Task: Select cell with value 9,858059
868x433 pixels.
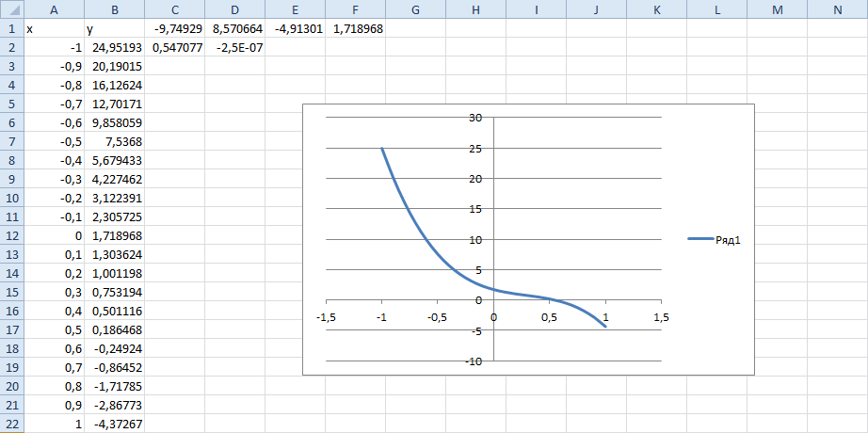Action: (115, 123)
